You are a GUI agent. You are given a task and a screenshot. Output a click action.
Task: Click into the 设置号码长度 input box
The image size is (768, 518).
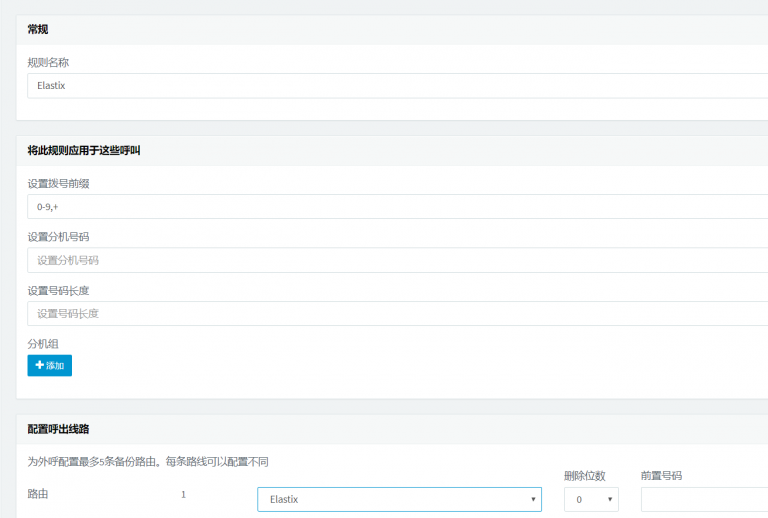point(397,314)
